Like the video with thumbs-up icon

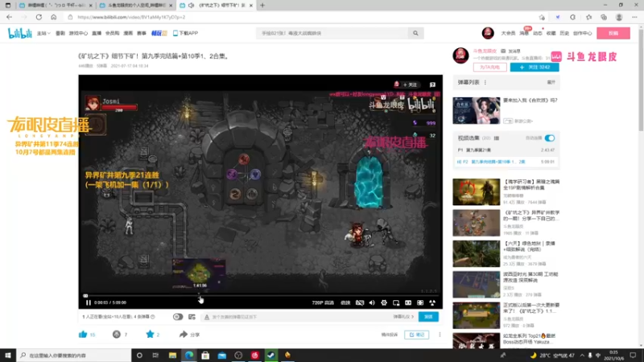tap(83, 335)
